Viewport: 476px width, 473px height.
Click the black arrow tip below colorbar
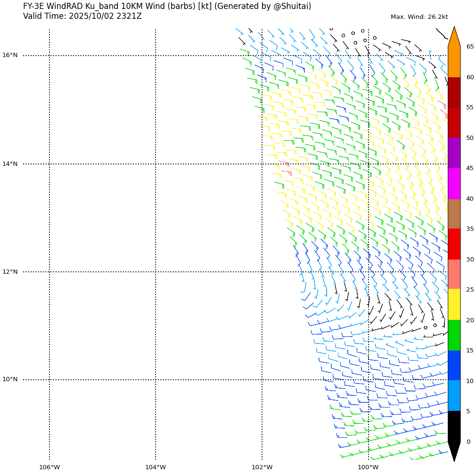454,451
